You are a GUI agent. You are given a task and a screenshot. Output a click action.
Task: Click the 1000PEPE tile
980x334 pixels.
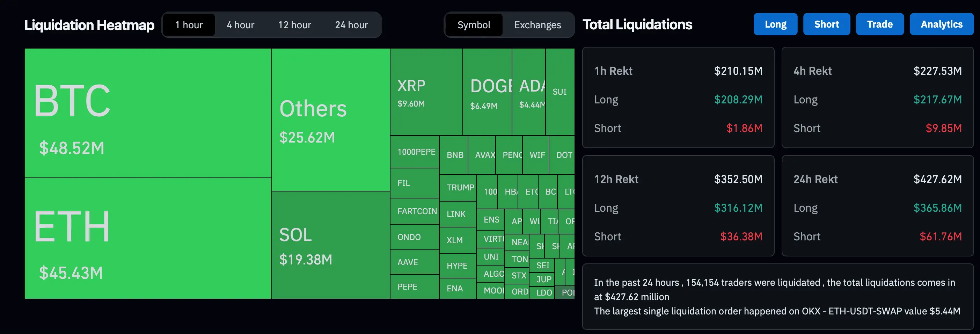coord(415,151)
